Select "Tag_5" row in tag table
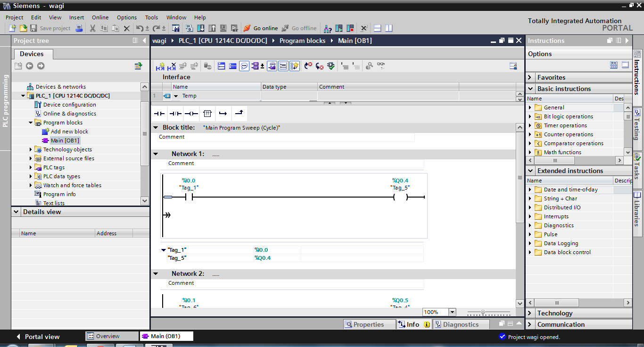644x347 pixels. tap(292, 258)
